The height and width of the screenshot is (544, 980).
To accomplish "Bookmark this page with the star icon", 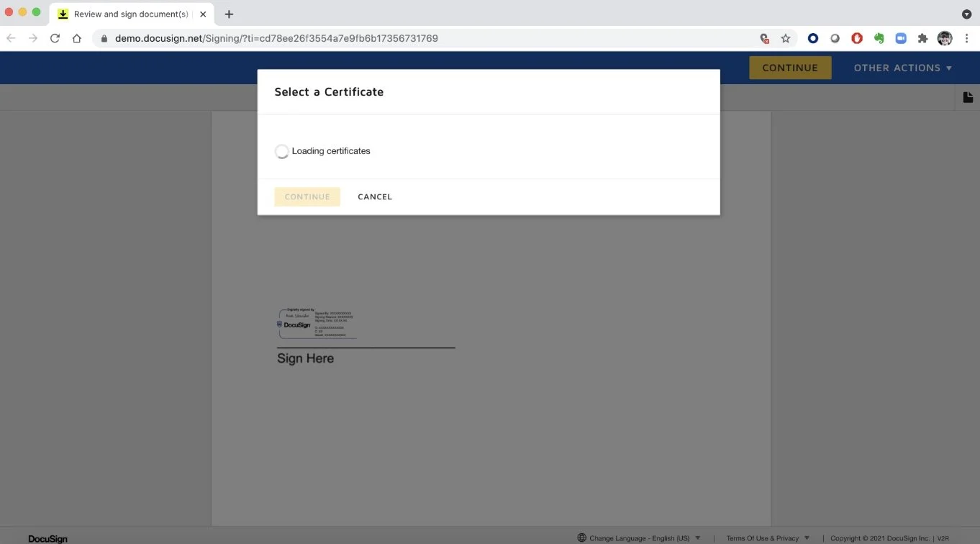I will (x=786, y=38).
